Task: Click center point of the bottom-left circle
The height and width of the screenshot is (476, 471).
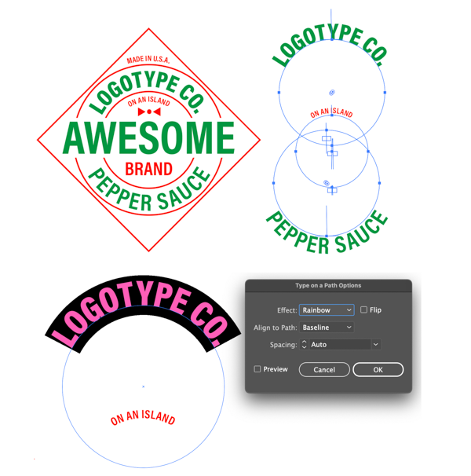Action: (x=143, y=386)
